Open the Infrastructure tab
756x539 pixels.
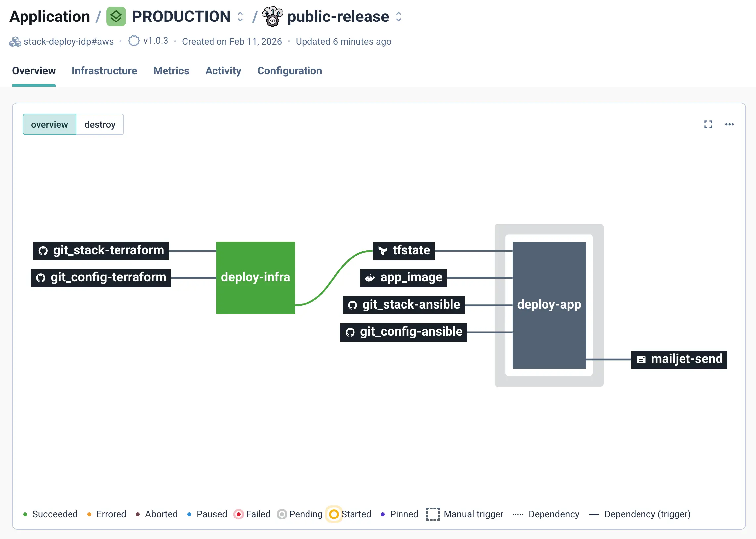(104, 71)
